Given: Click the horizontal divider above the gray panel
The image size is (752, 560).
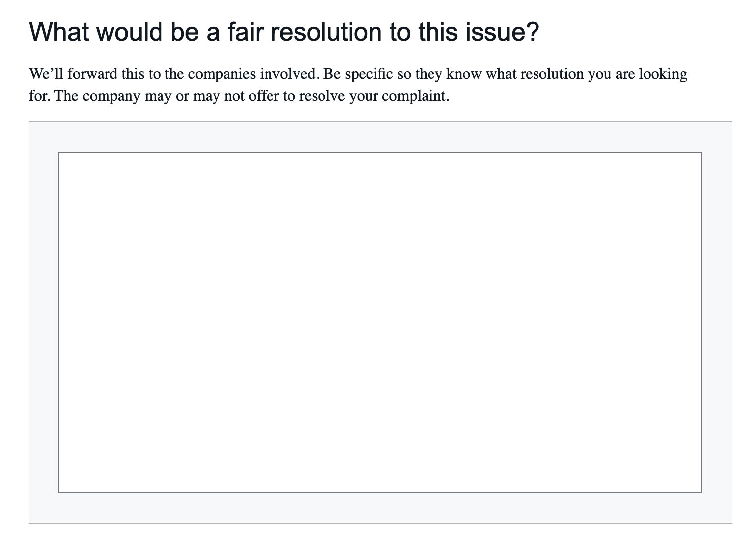Looking at the screenshot, I should click(380, 122).
